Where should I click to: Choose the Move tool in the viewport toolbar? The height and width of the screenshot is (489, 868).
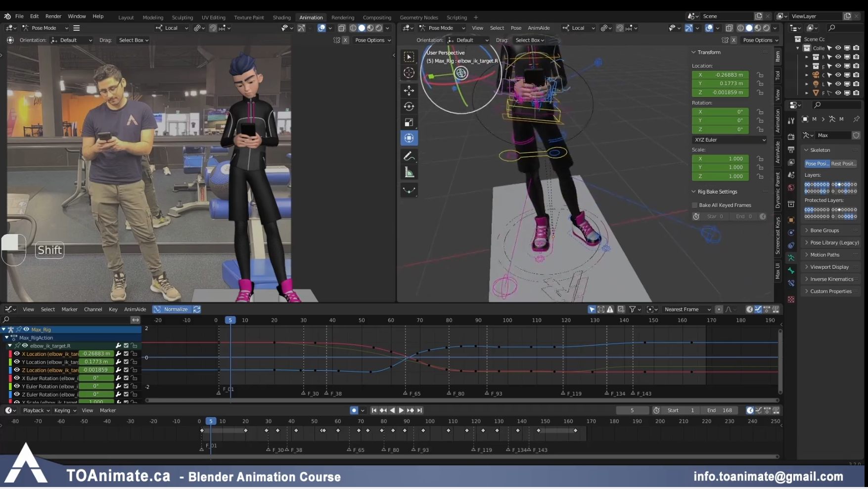tap(409, 90)
